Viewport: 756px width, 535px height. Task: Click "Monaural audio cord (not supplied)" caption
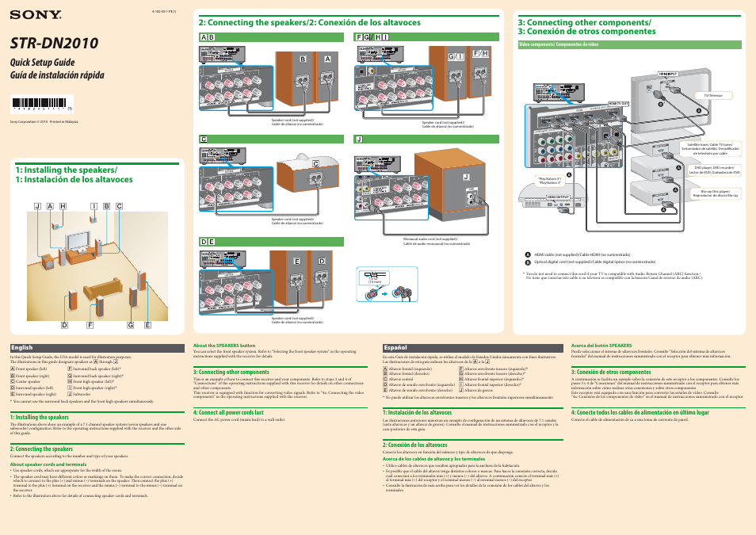(x=430, y=239)
